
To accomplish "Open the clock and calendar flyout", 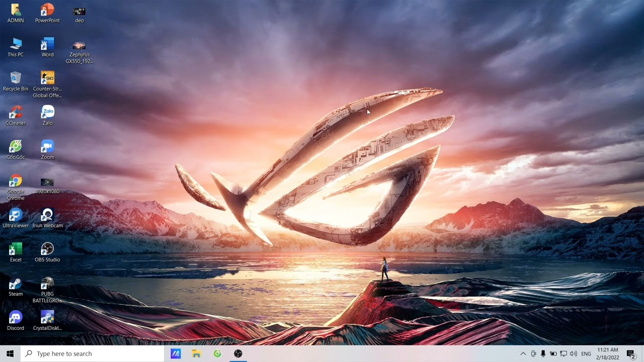I will (x=607, y=354).
